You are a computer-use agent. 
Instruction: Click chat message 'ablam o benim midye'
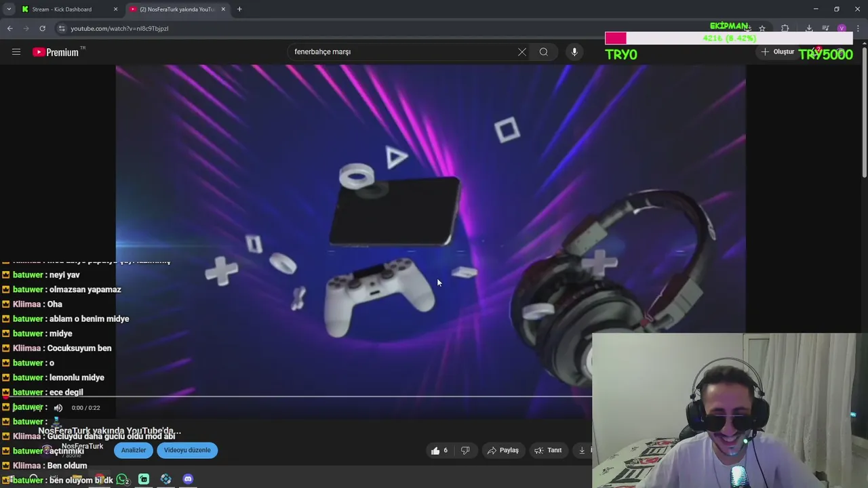pos(89,319)
